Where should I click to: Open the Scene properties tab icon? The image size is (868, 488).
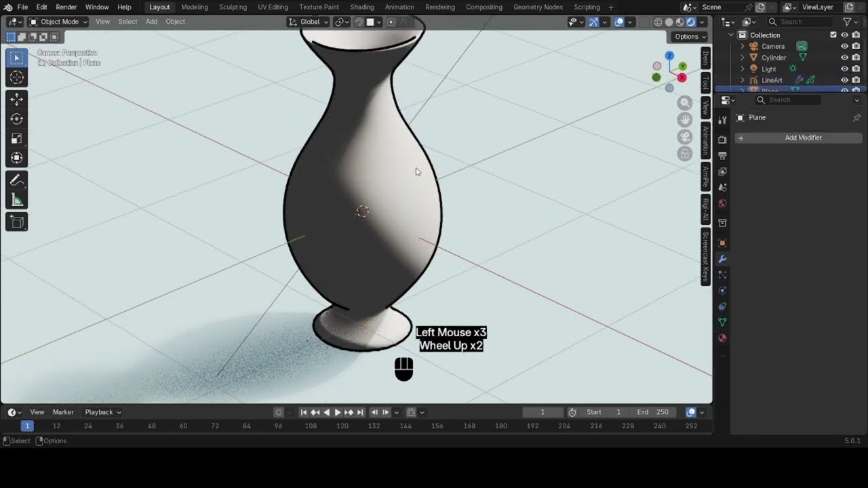[x=722, y=187]
